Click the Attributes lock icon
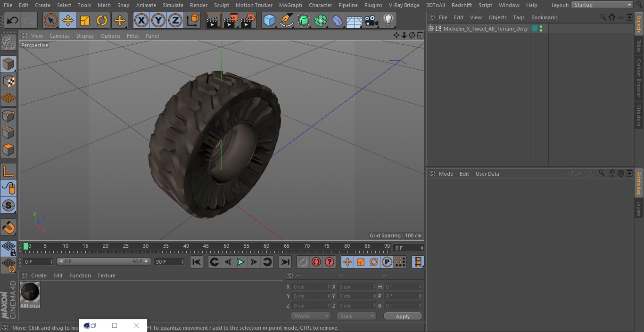 click(x=612, y=173)
